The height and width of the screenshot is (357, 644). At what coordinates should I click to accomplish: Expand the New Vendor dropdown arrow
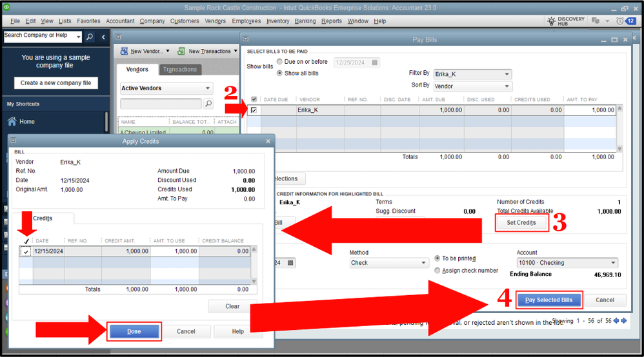coord(168,51)
